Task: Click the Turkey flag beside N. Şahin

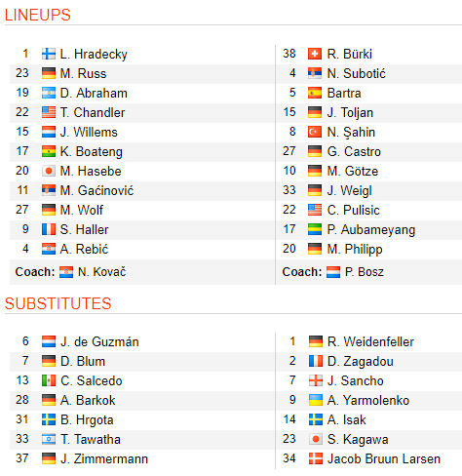Action: tap(315, 132)
